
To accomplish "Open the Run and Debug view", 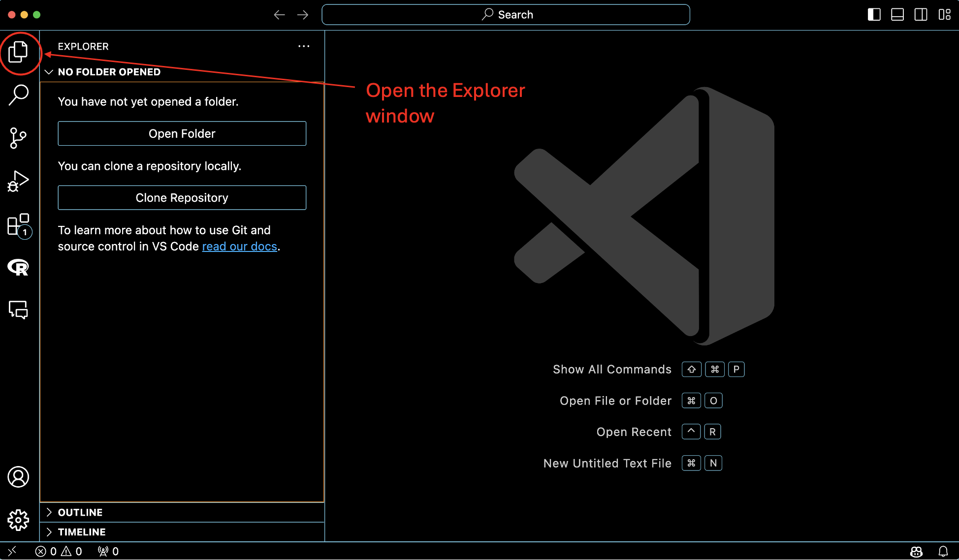I will pyautogui.click(x=18, y=181).
